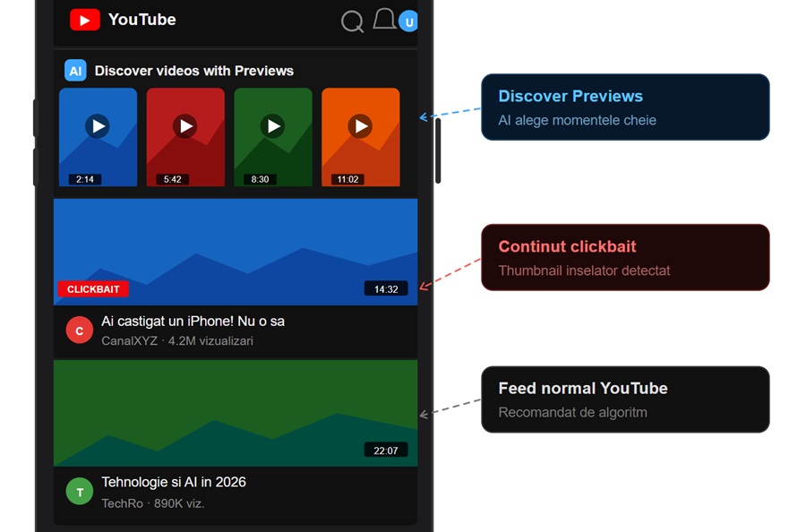Open the Feed normal YouTube card
This screenshot has width=806, height=532.
point(624,399)
